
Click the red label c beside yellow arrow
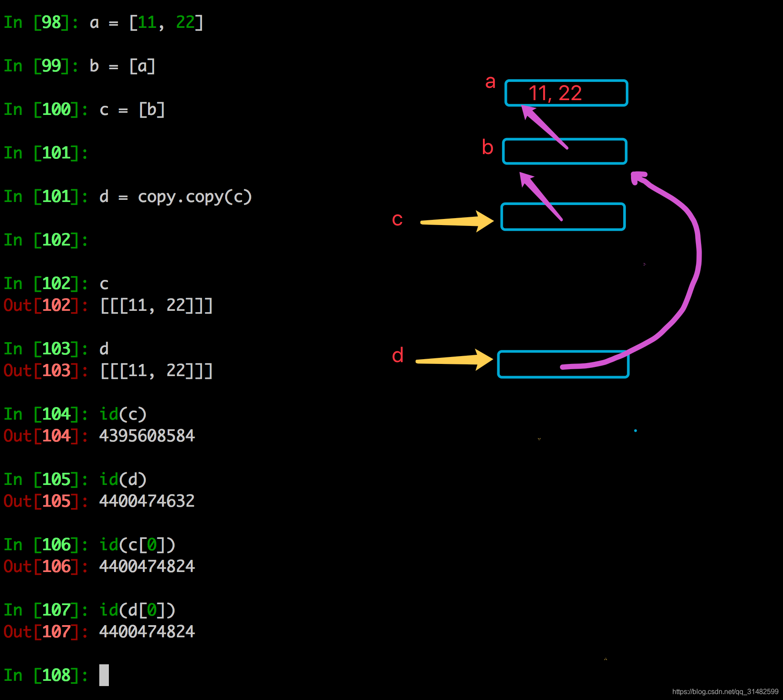pyautogui.click(x=397, y=219)
